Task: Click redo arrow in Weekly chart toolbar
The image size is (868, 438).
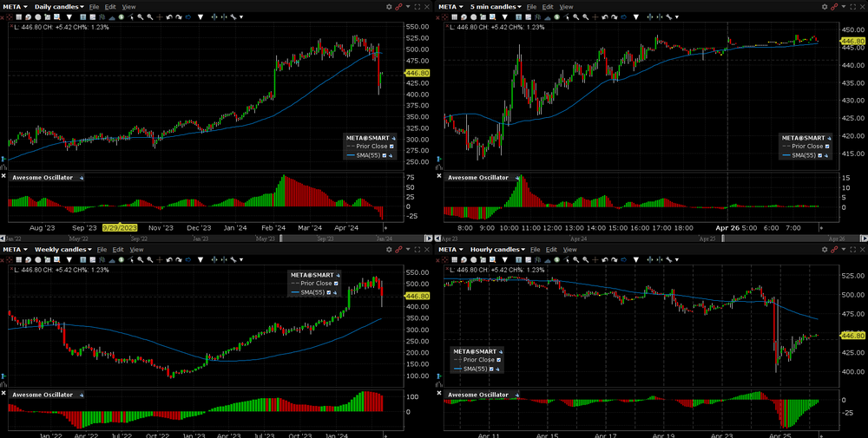Action: [x=179, y=259]
